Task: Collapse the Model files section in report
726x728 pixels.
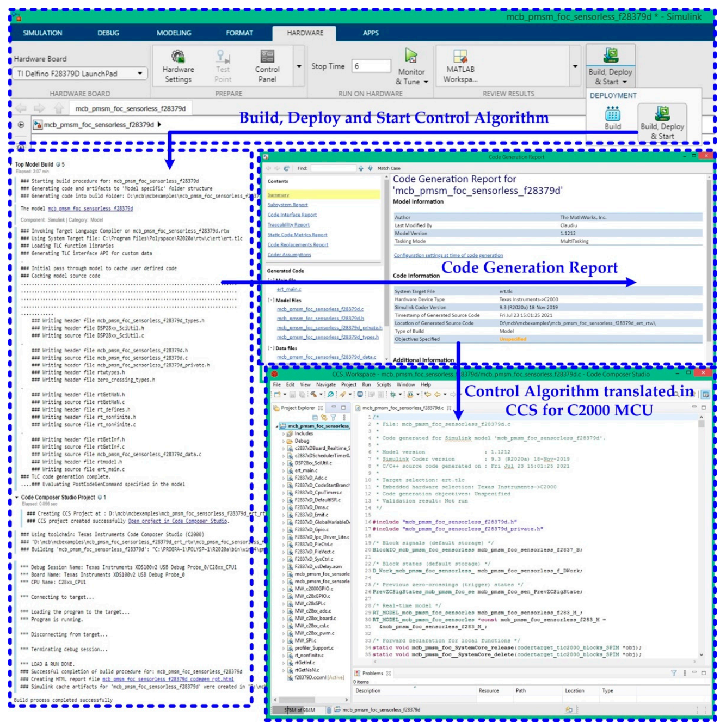Action: (270, 300)
